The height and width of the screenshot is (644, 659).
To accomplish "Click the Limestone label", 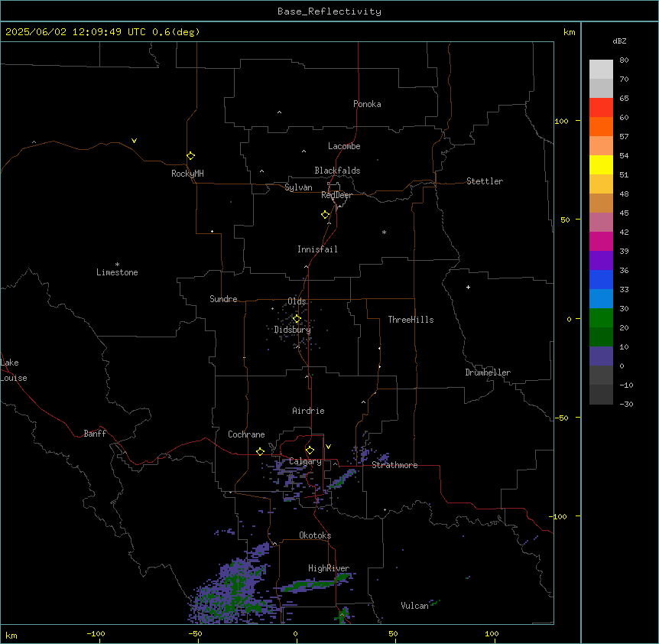I will coord(117,272).
